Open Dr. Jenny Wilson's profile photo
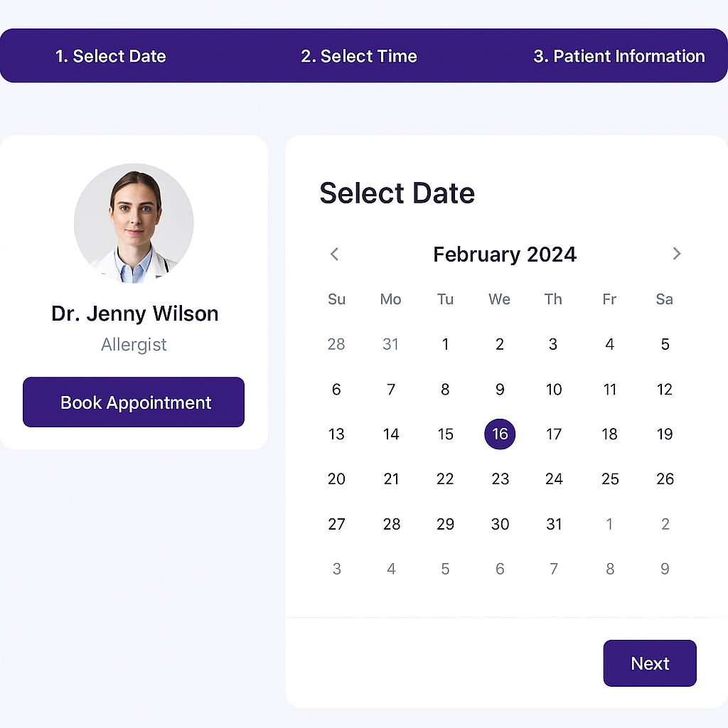 pyautogui.click(x=134, y=223)
